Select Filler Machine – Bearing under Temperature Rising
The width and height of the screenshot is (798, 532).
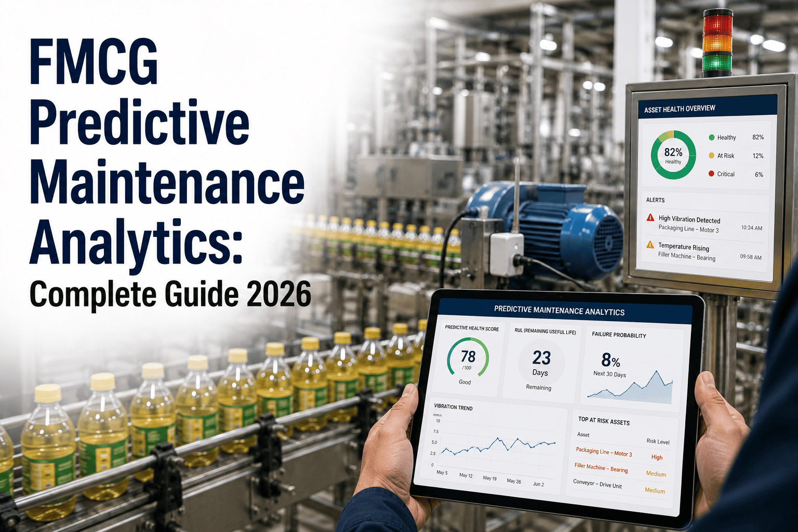pos(686,256)
